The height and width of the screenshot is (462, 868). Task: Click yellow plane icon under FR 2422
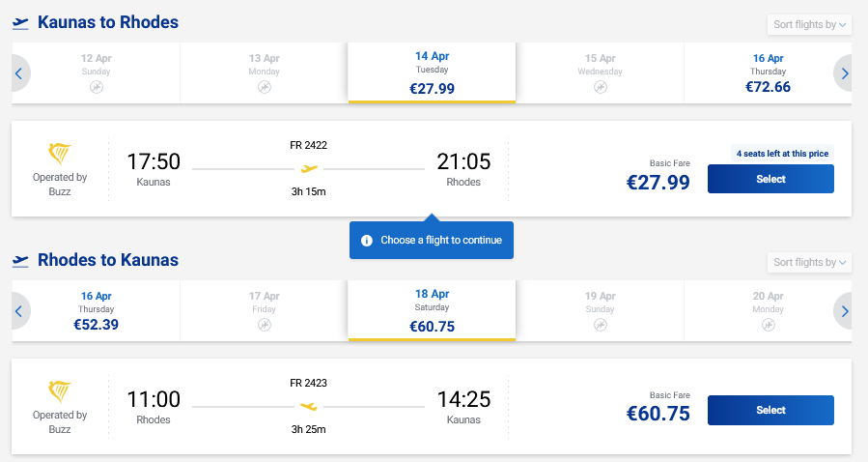click(x=309, y=169)
